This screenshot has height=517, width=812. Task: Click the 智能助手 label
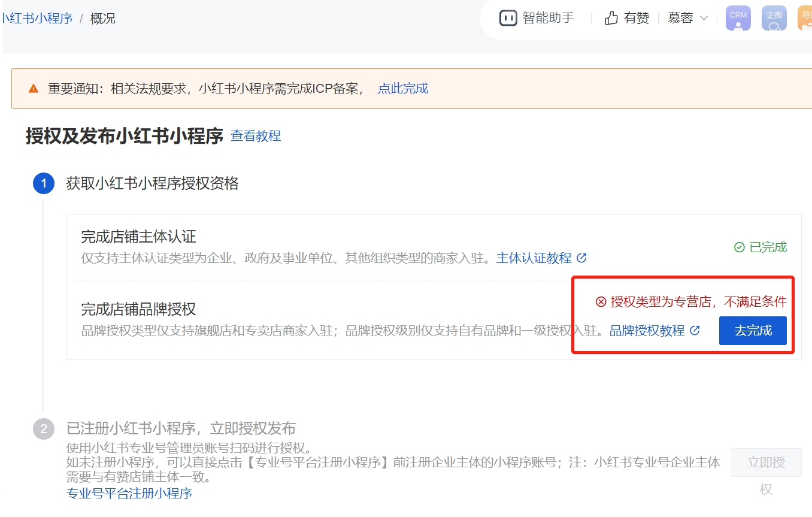tap(549, 19)
